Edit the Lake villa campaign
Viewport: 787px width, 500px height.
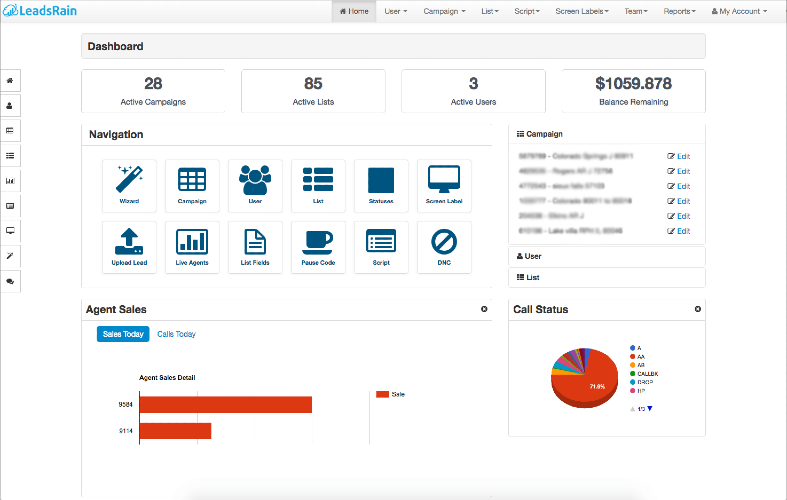(679, 231)
